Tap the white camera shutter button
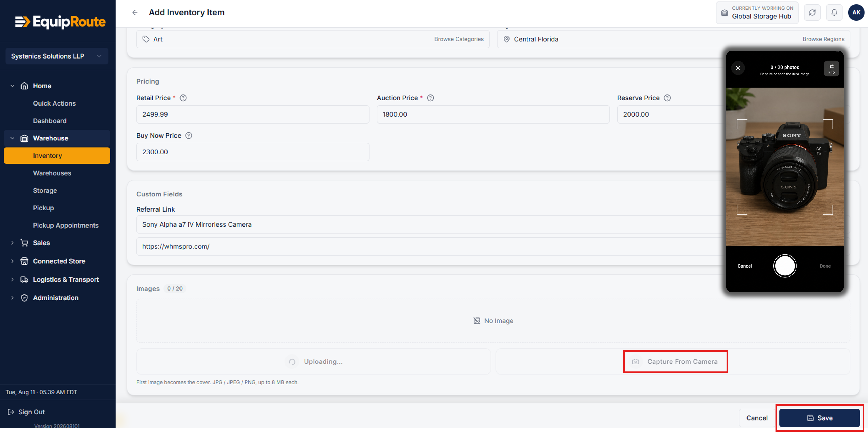Screen dimensions: 868x432 785,266
